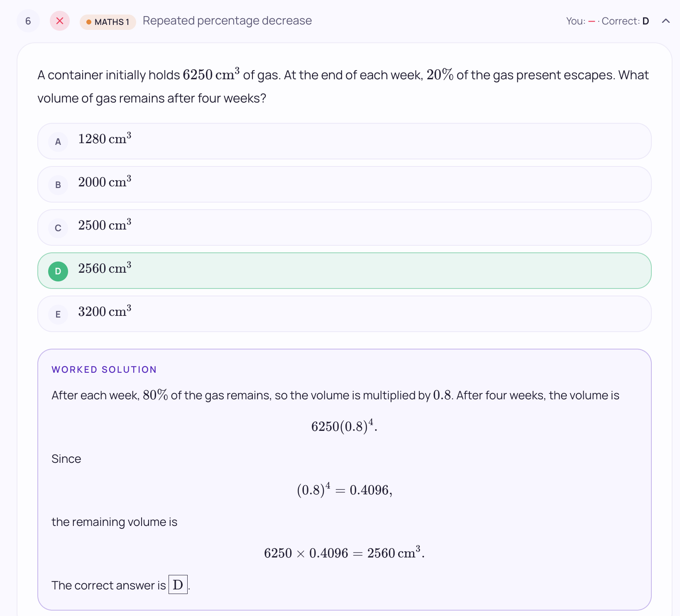Image resolution: width=680 pixels, height=616 pixels.
Task: Choose the 1280 cm³ answer row
Action: (x=345, y=141)
